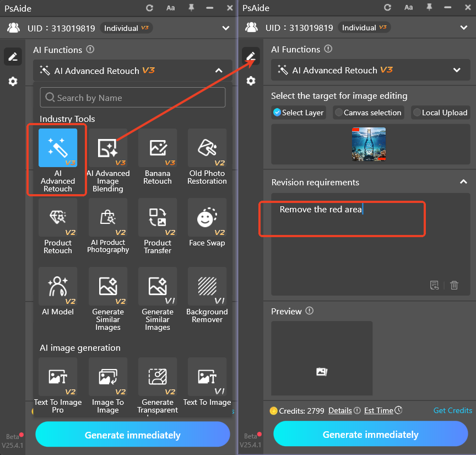Open the AI Advanced Retouch dropdown on right panel

tap(457, 70)
